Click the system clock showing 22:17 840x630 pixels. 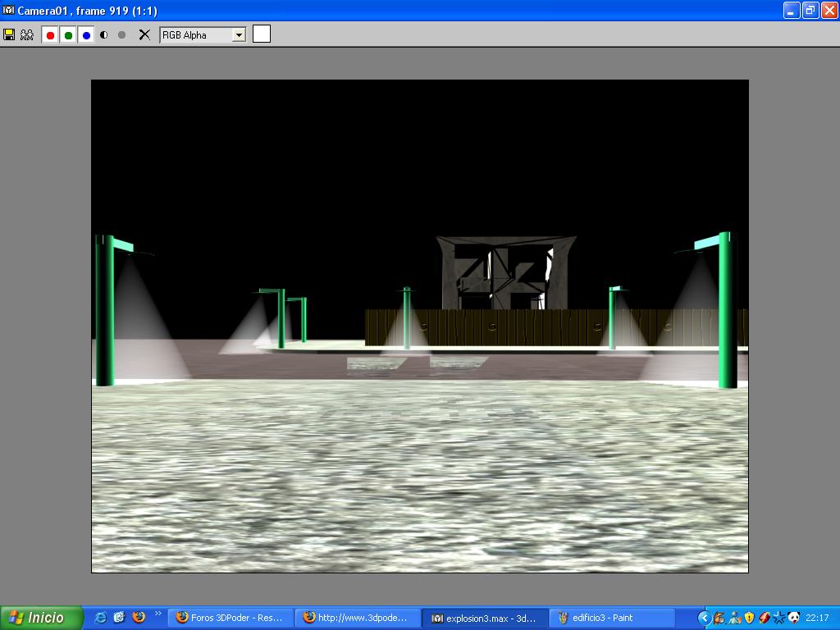click(x=817, y=619)
